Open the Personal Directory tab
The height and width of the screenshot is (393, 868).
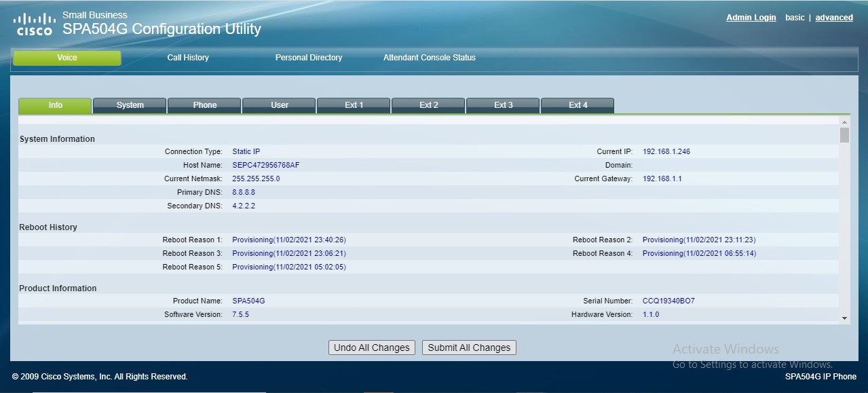click(309, 58)
